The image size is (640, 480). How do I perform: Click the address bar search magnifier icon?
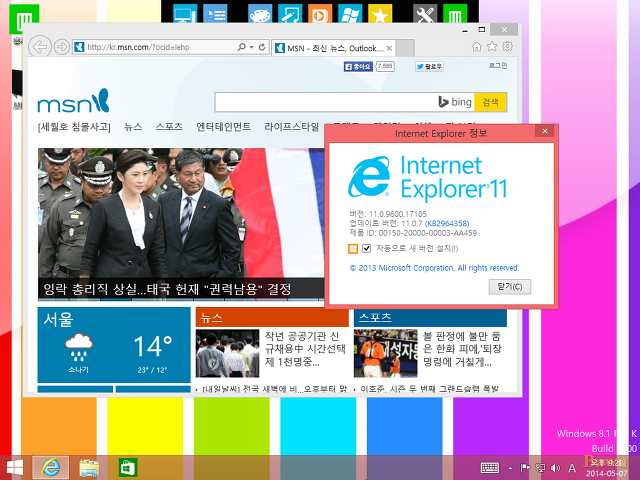pos(242,47)
